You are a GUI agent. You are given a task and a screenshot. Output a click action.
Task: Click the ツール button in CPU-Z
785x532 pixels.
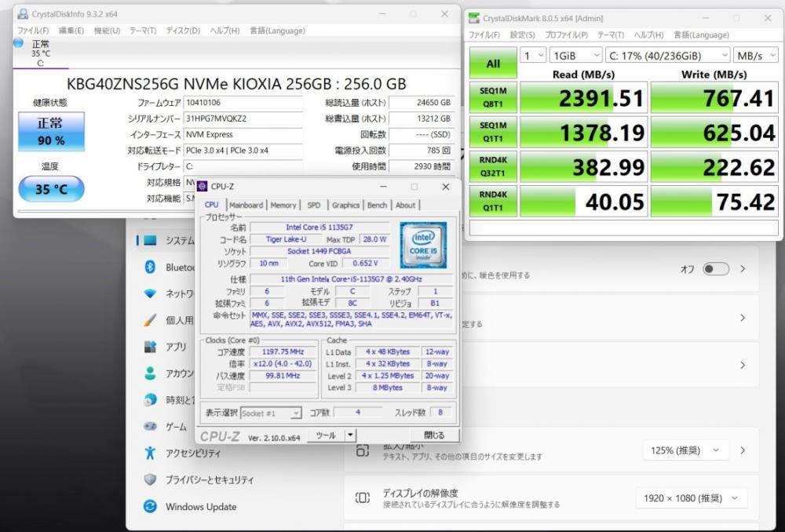click(x=326, y=435)
